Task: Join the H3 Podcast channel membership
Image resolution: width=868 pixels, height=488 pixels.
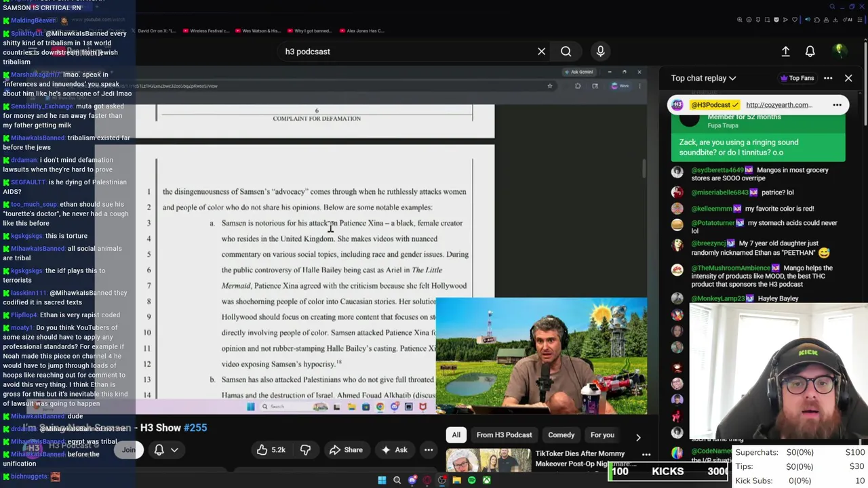Action: tap(129, 450)
